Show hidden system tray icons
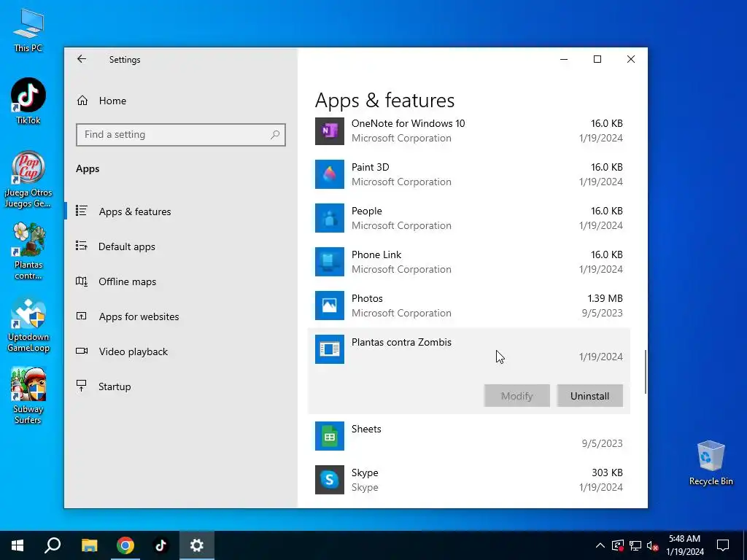This screenshot has width=747, height=560. coord(600,545)
